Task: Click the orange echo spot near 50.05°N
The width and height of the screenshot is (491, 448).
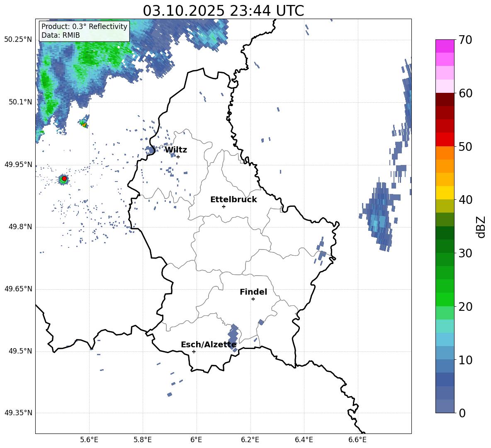Action: pos(84,124)
